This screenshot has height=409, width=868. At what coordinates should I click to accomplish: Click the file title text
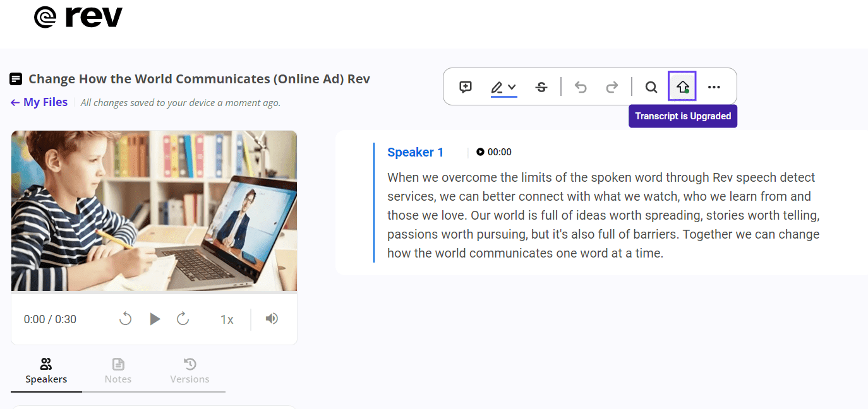199,79
